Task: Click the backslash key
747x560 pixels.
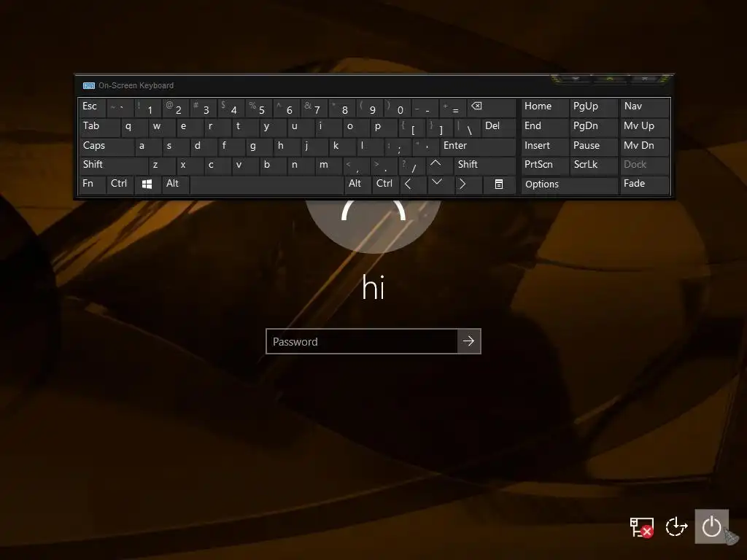Action: pyautogui.click(x=468, y=127)
